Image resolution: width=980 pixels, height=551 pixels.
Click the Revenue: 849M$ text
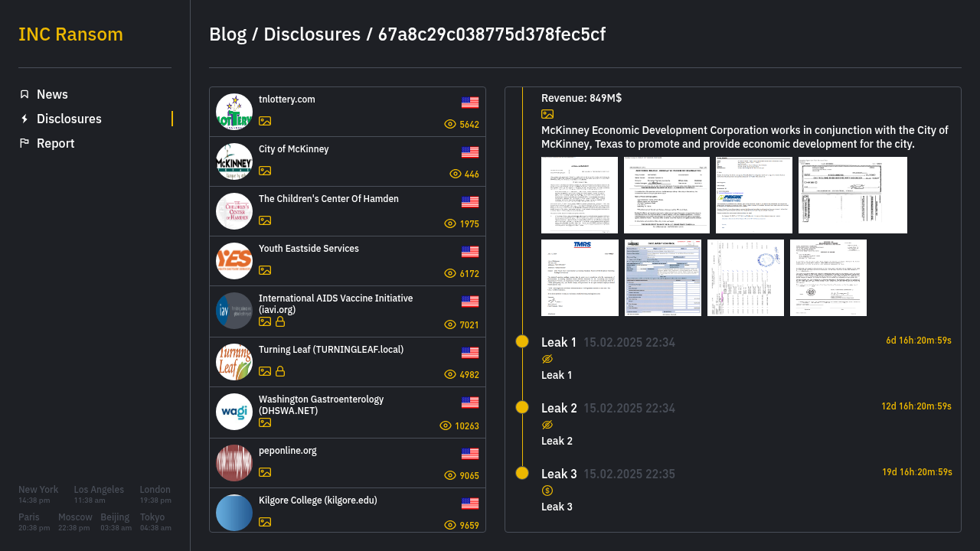pos(581,98)
